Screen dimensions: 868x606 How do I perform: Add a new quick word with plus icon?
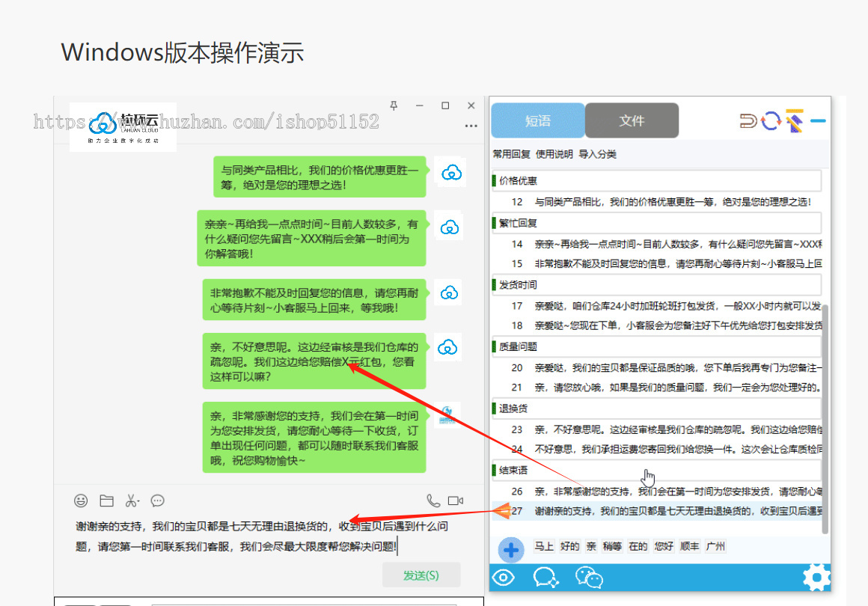coord(511,550)
